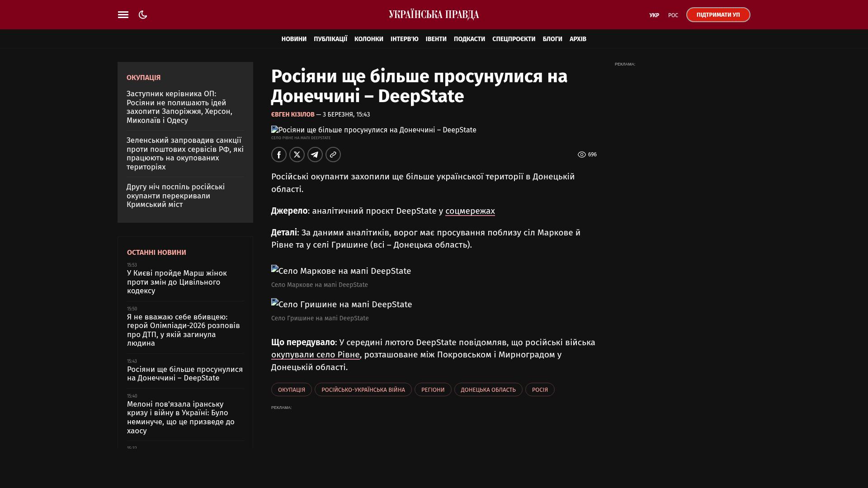Go to the Подкасти section
The height and width of the screenshot is (488, 868).
tap(469, 39)
